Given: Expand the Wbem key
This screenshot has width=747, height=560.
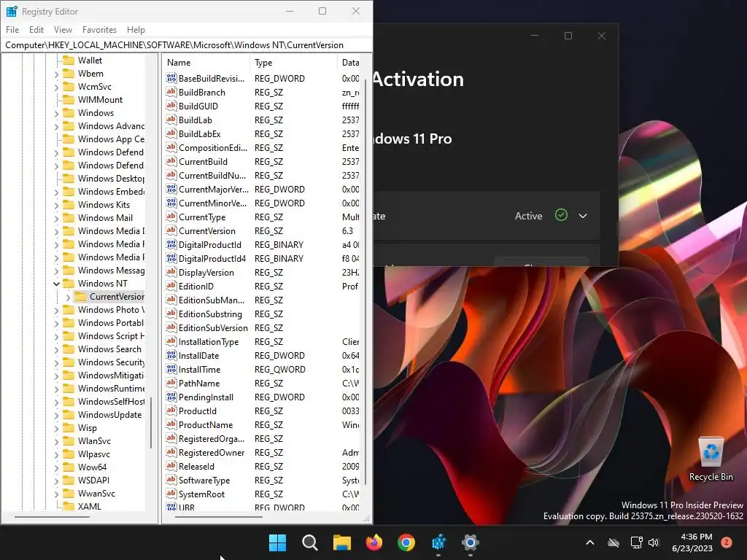Looking at the screenshot, I should (56, 74).
